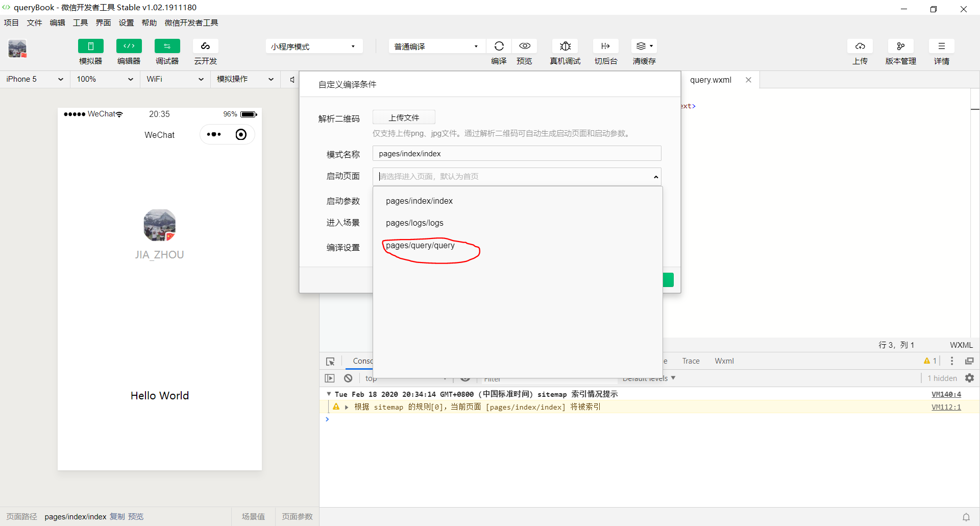Image resolution: width=980 pixels, height=526 pixels.
Task: Toggle the inspect element cursor in Console
Action: pos(330,361)
